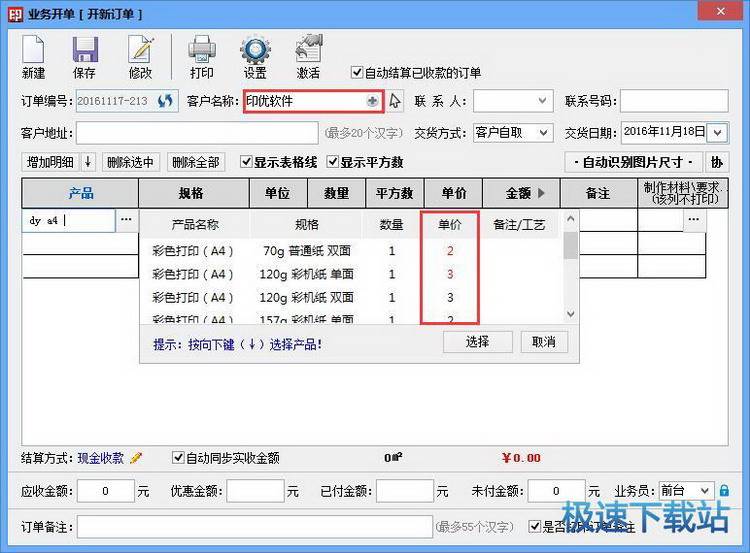Click the 联系号码 input field
This screenshot has width=750, height=553.
point(674,101)
